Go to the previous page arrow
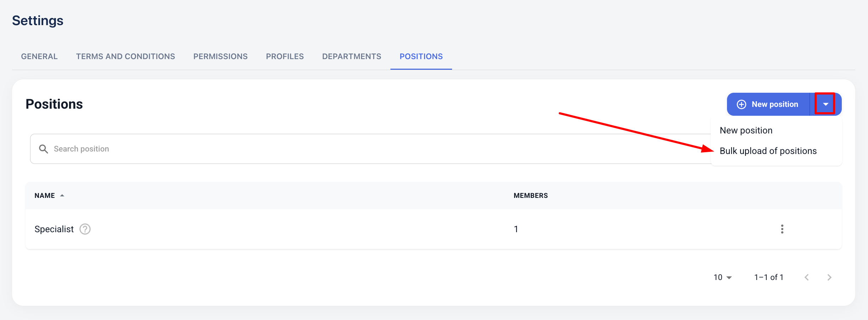Image resolution: width=868 pixels, height=320 pixels. coord(807,278)
